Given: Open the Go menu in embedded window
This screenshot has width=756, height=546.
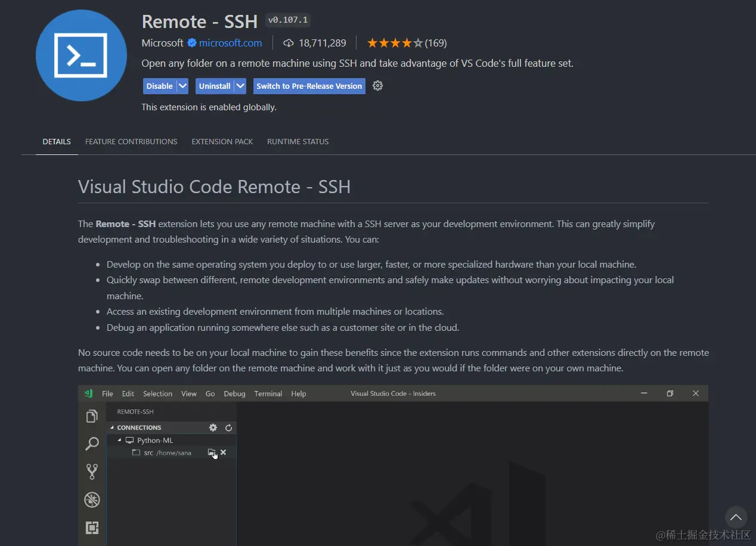Looking at the screenshot, I should [x=210, y=393].
